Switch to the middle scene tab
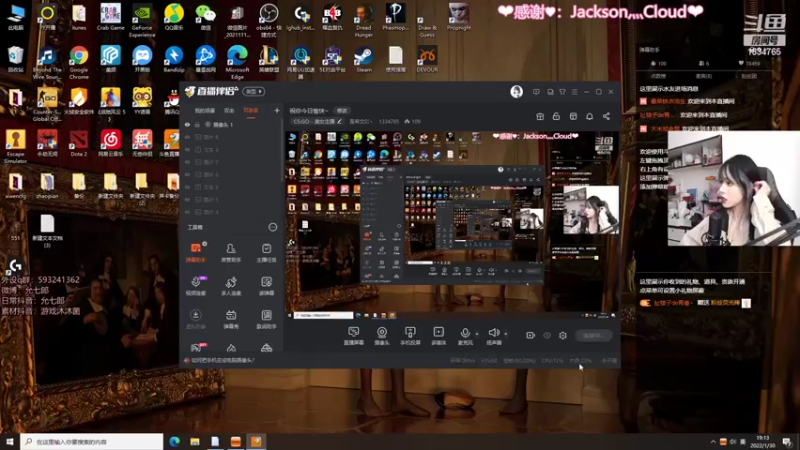This screenshot has width=800, height=450. tap(229, 111)
